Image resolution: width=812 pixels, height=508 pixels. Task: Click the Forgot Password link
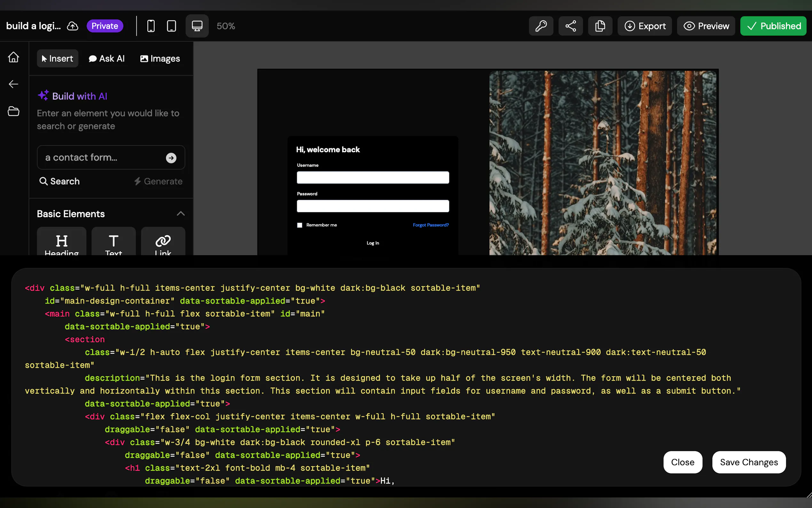(430, 225)
